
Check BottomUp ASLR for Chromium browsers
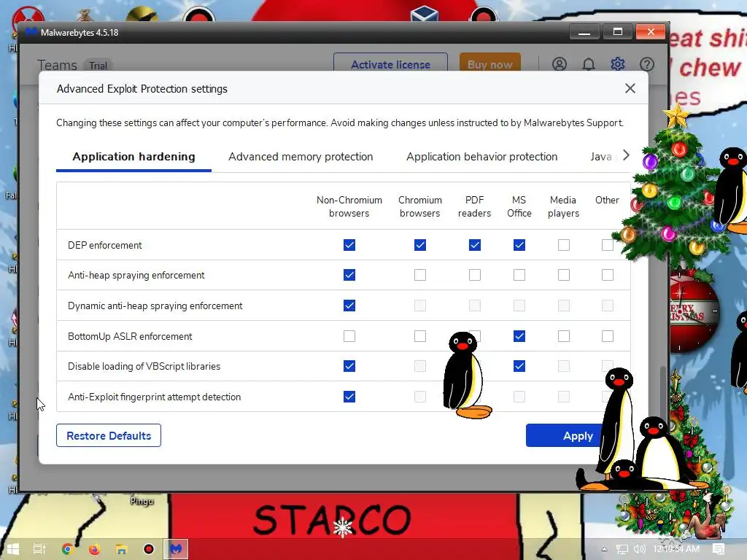[x=419, y=336]
